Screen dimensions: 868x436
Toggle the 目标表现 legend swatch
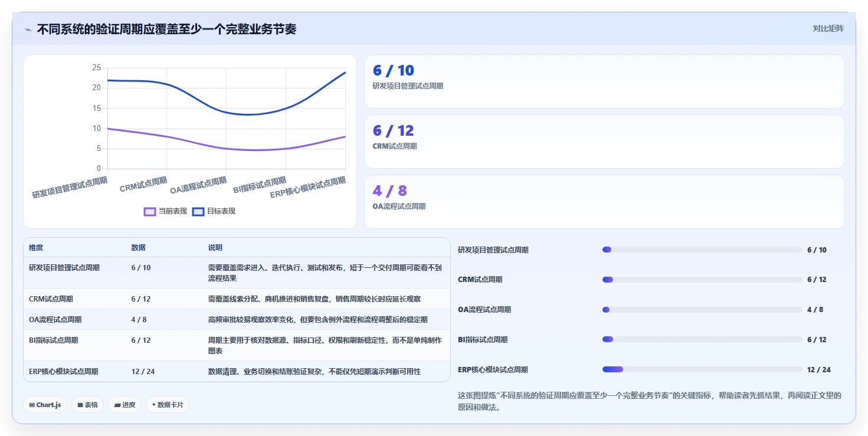pyautogui.click(x=198, y=211)
